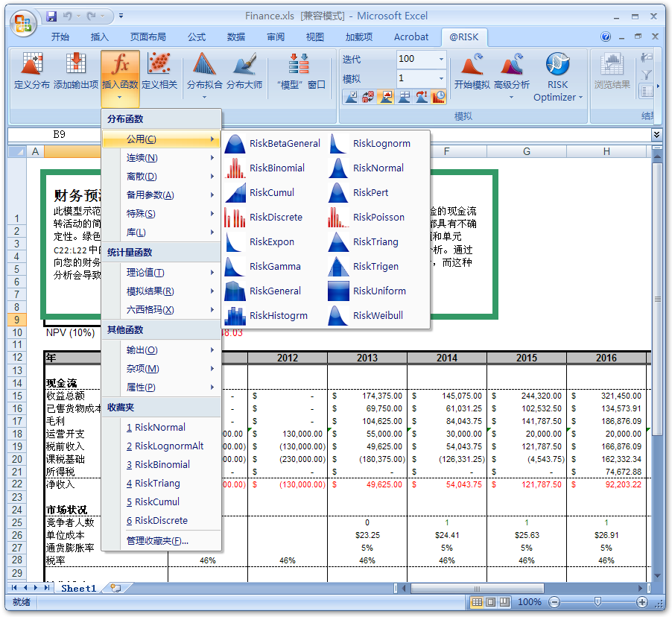Screen dimensions: 672x617
Task: Click the 定义分布 (Define Distribution) icon
Action: tap(32, 72)
